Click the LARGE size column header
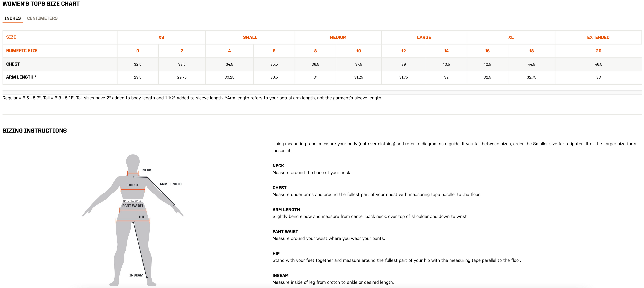The width and height of the screenshot is (644, 288). (x=424, y=37)
